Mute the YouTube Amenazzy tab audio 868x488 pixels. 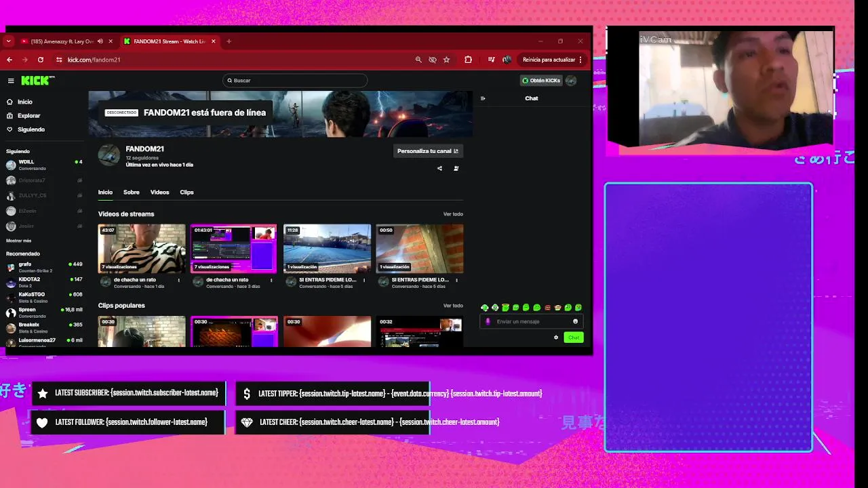point(100,41)
